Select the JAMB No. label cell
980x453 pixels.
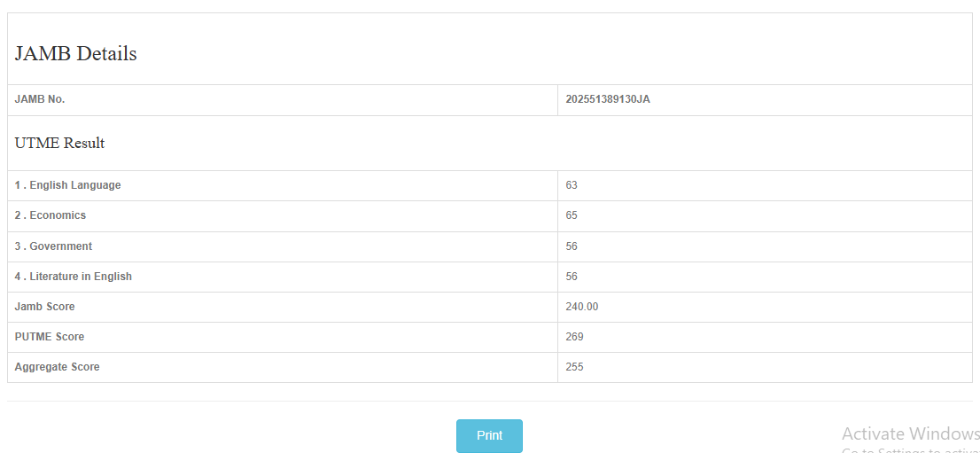(40, 99)
